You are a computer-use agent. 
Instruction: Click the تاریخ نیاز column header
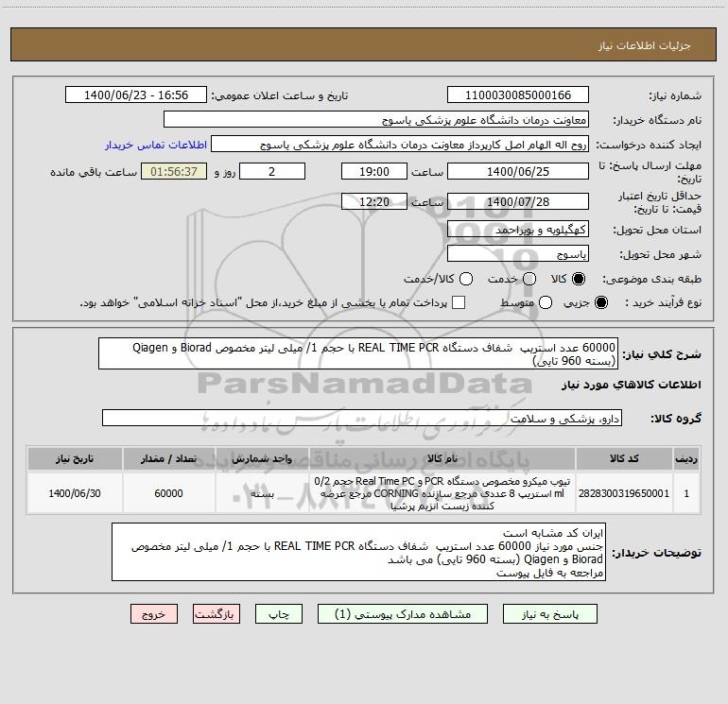(75, 459)
